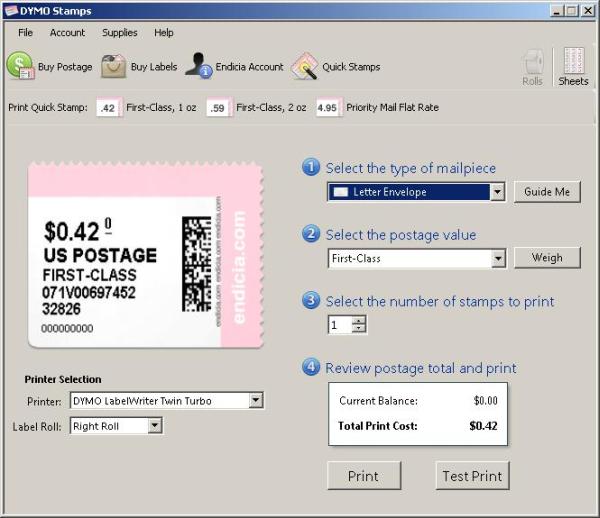The image size is (600, 518).
Task: Minimize the DYMO Stamps window
Action: click(557, 11)
